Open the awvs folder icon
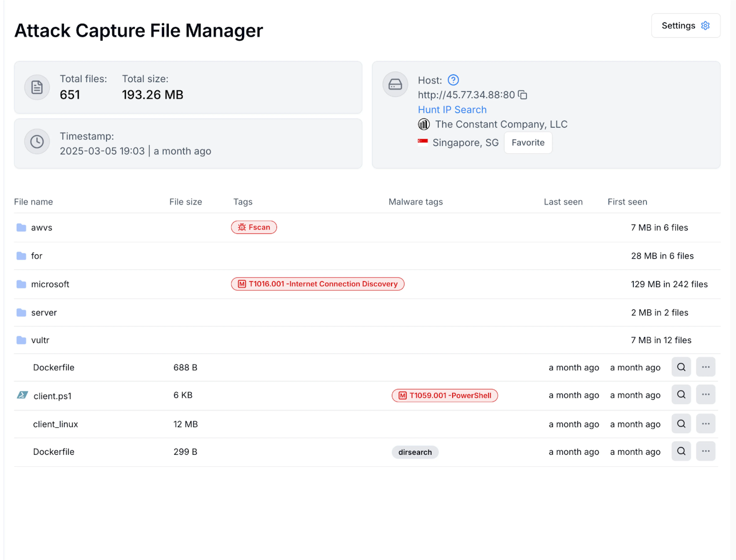This screenshot has height=560, width=736. pyautogui.click(x=21, y=228)
